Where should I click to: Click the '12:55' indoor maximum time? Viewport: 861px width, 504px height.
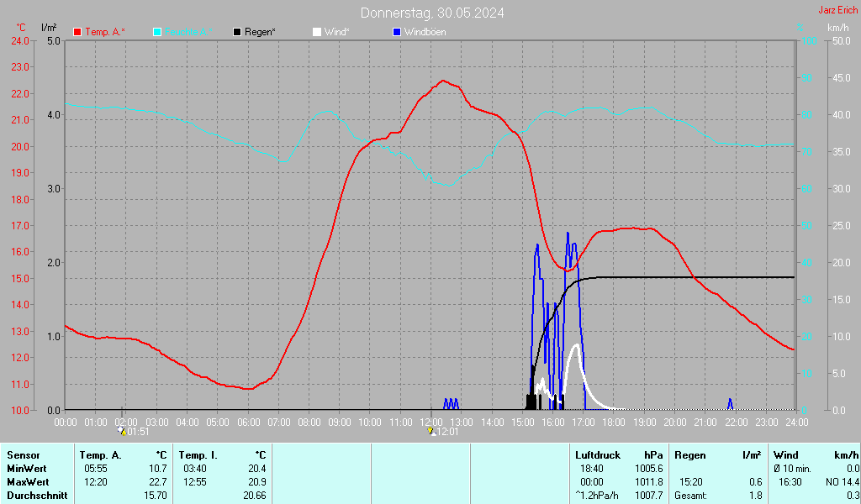(x=195, y=482)
